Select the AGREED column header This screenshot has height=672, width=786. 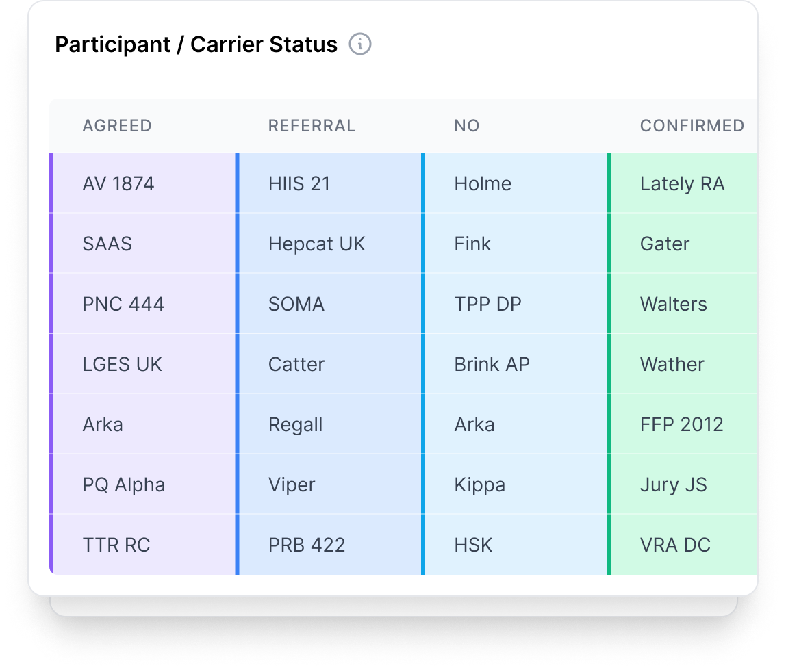116,126
